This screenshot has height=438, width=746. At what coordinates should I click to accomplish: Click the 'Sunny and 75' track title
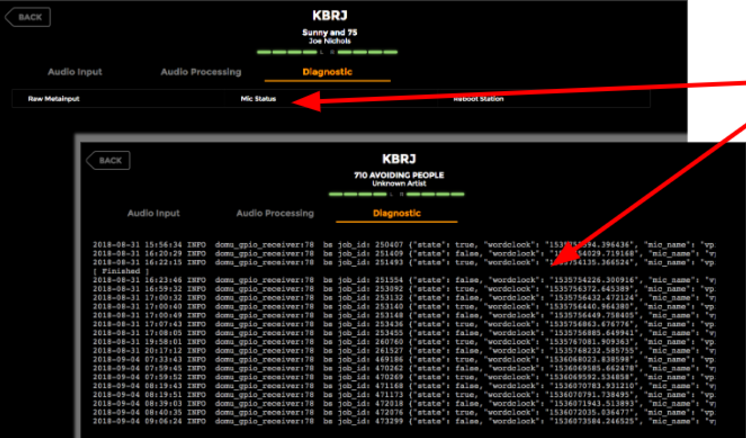click(x=328, y=31)
